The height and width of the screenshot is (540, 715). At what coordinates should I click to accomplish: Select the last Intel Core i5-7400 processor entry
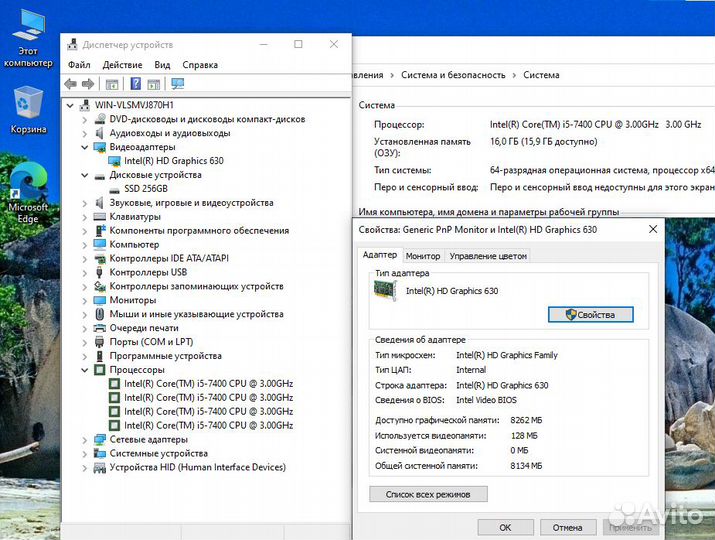click(x=208, y=426)
